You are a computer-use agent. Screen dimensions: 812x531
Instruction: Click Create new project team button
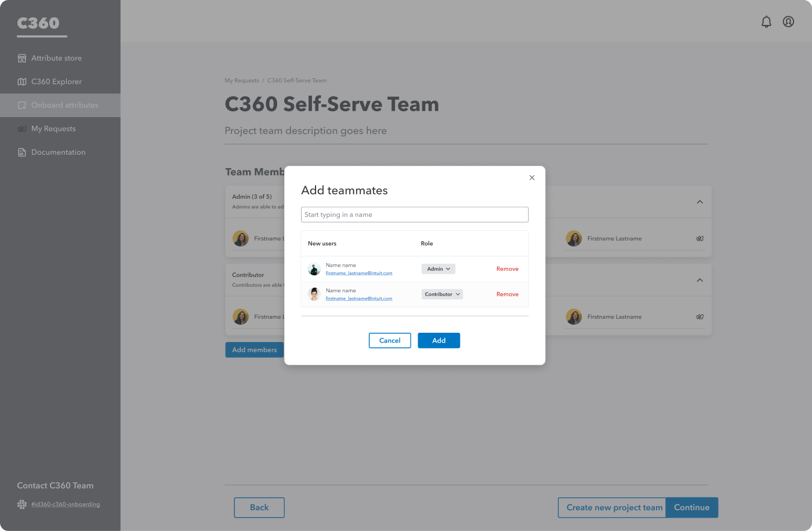(612, 508)
